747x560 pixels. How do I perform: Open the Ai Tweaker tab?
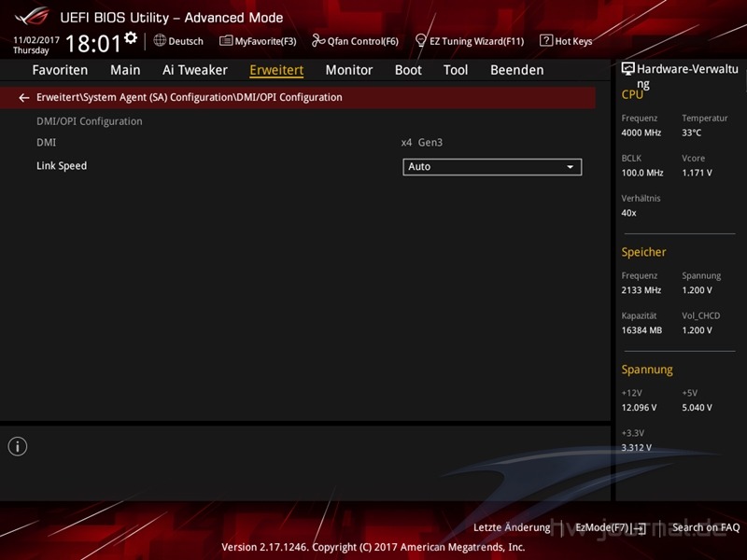(195, 70)
